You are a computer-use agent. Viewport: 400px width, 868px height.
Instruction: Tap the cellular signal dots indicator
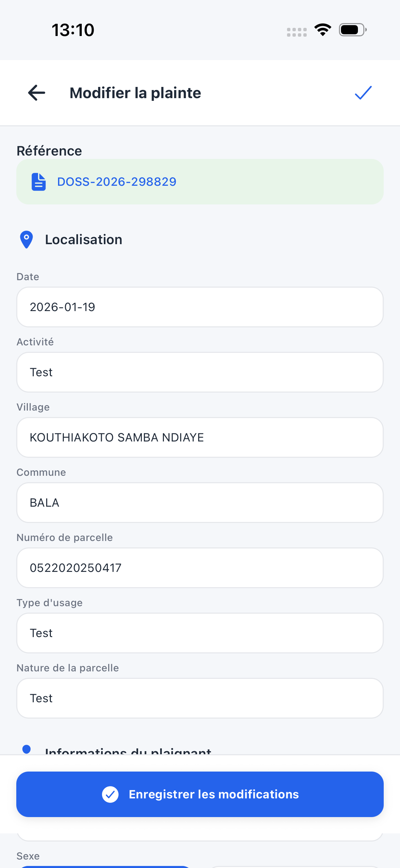(297, 32)
